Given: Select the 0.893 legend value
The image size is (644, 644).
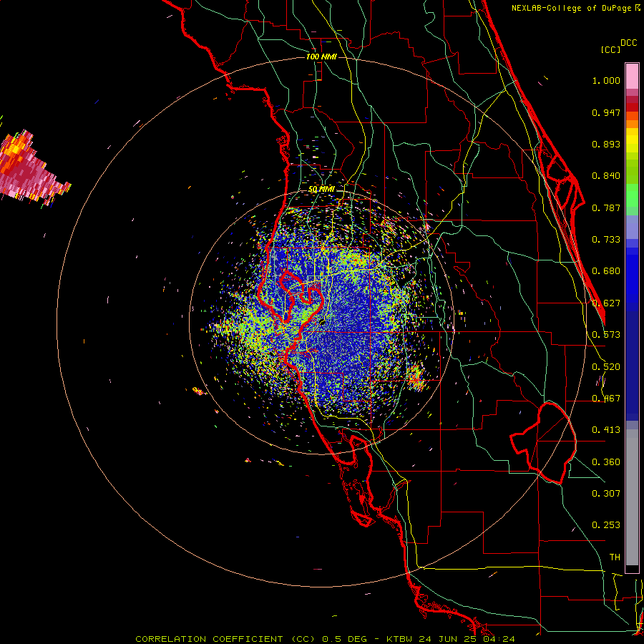Looking at the screenshot, I should tap(606, 144).
